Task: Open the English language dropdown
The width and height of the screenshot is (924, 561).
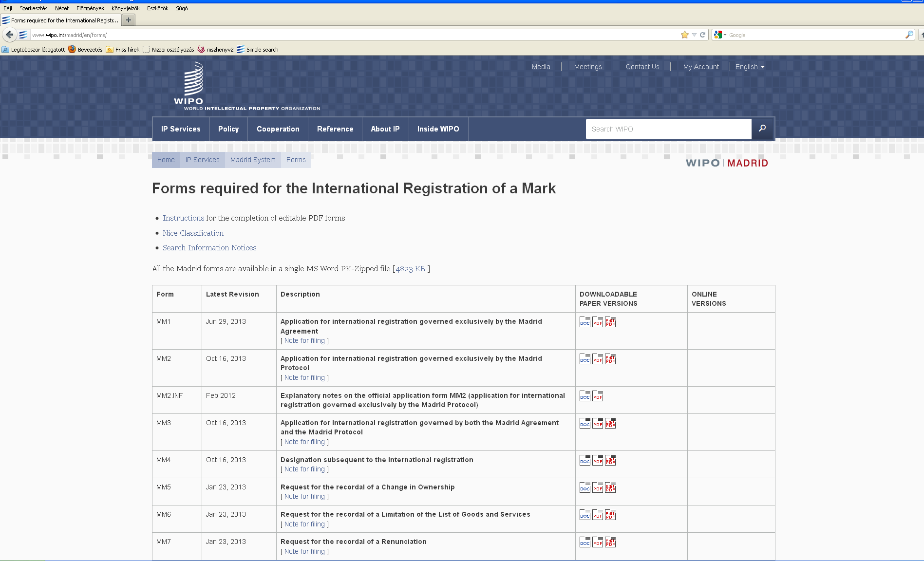Action: pos(750,67)
